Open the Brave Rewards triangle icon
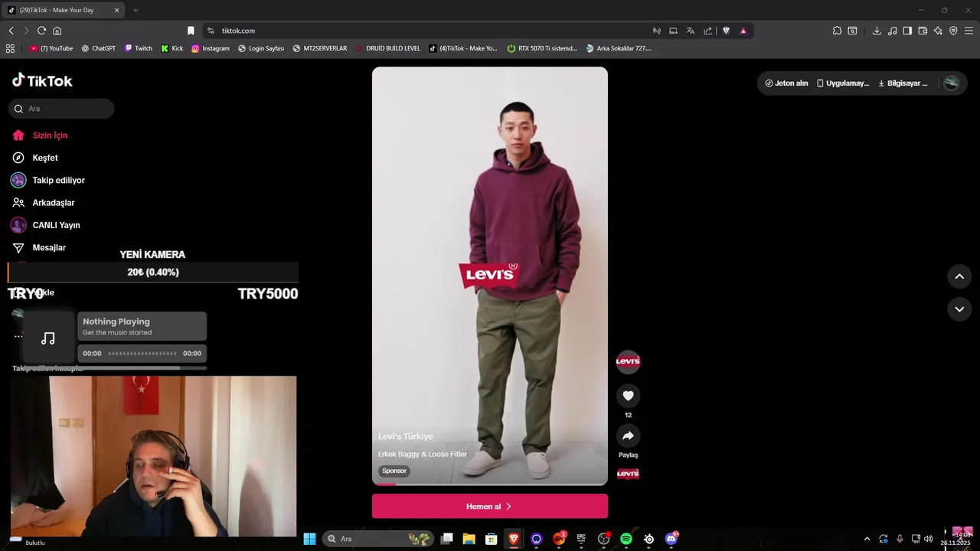Image resolution: width=980 pixels, height=551 pixels. coord(743,31)
